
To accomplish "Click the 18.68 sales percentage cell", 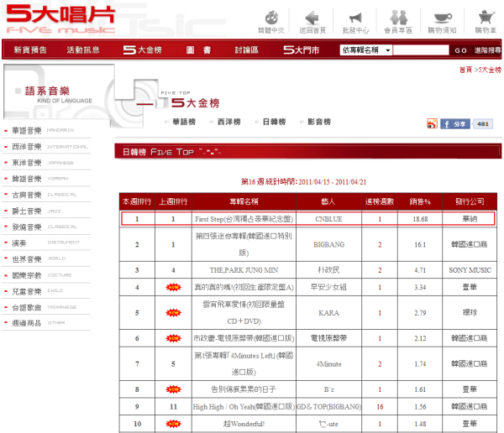I will [420, 219].
